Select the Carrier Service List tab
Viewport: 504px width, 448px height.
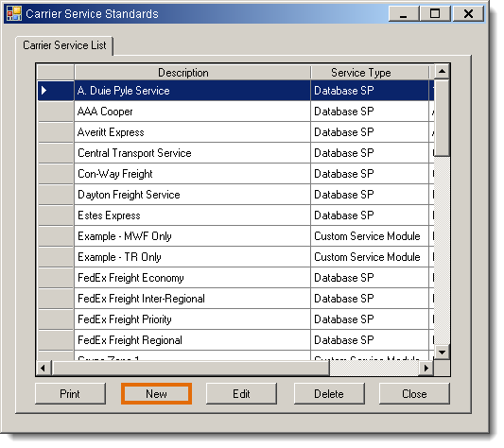[64, 45]
